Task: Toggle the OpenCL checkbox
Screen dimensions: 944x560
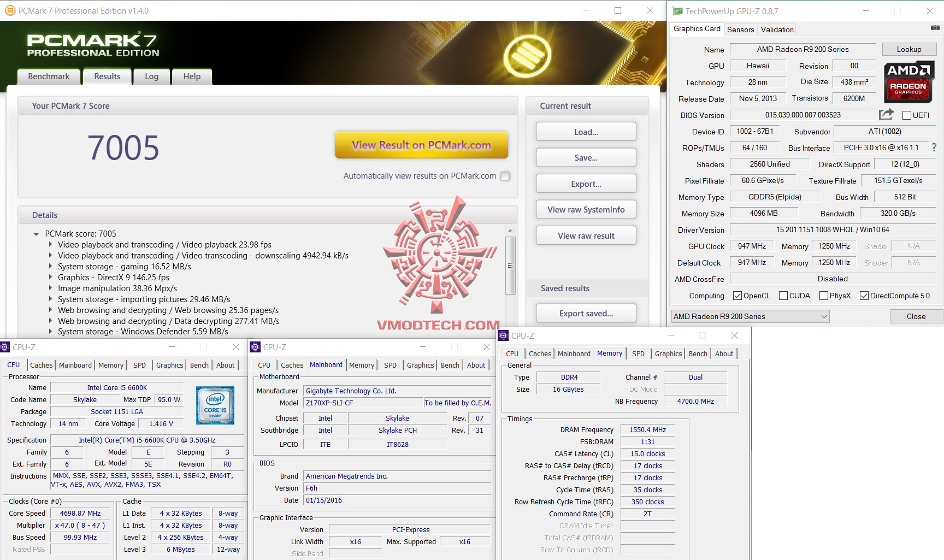Action: (737, 296)
